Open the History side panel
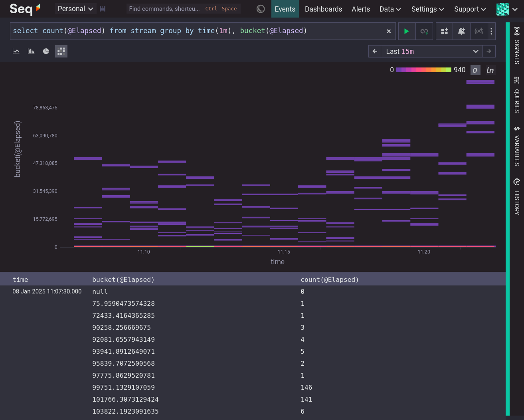 pyautogui.click(x=517, y=197)
